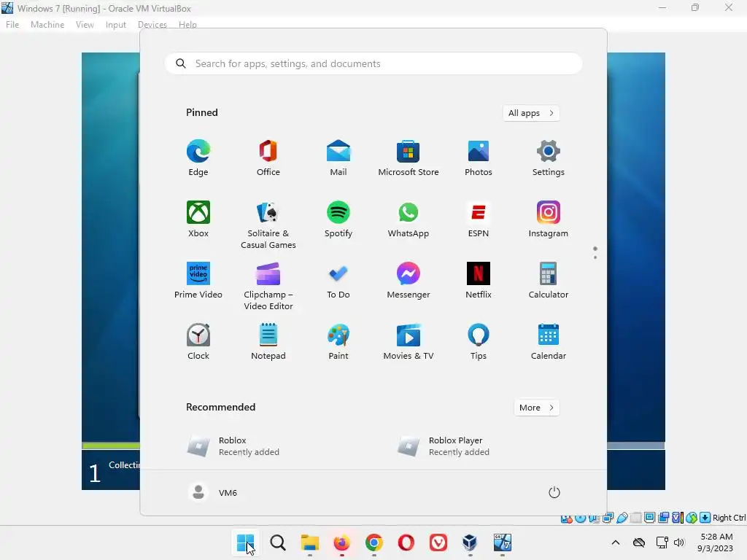Launch Movies & TV
Image resolution: width=747 pixels, height=560 pixels.
409,342
